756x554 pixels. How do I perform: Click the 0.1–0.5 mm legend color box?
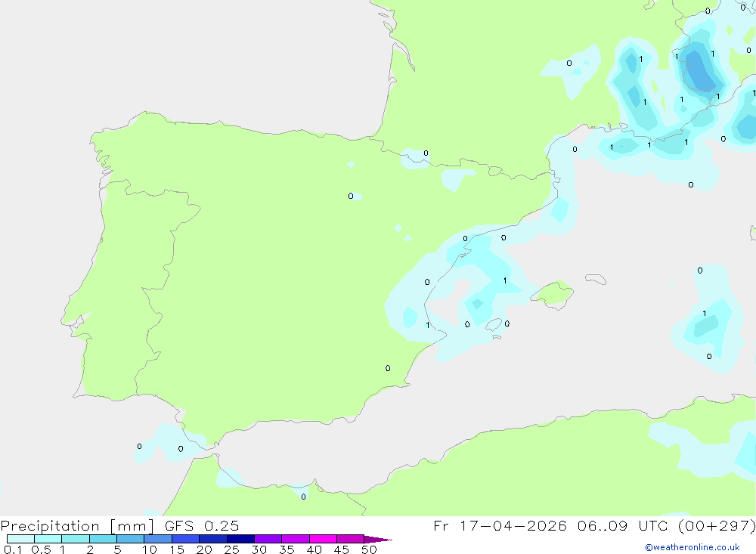(x=20, y=539)
